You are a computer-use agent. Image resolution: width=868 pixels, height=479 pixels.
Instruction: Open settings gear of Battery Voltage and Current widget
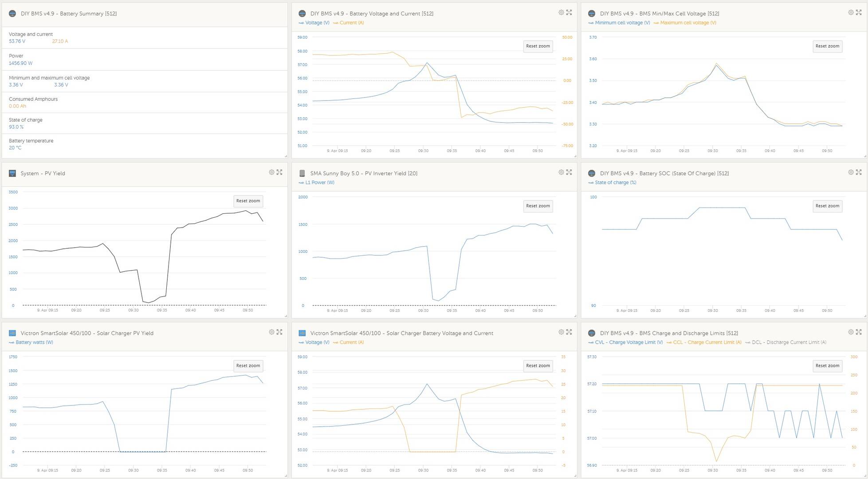tap(561, 12)
